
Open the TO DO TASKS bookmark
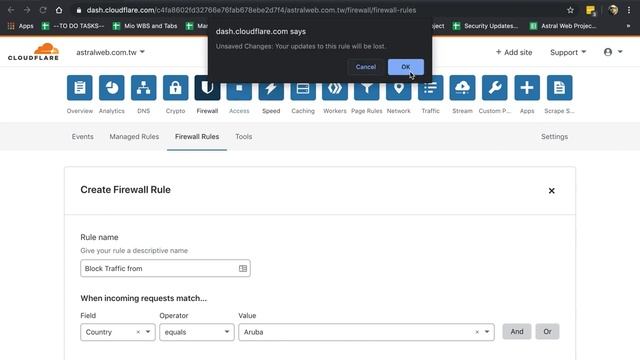73,26
